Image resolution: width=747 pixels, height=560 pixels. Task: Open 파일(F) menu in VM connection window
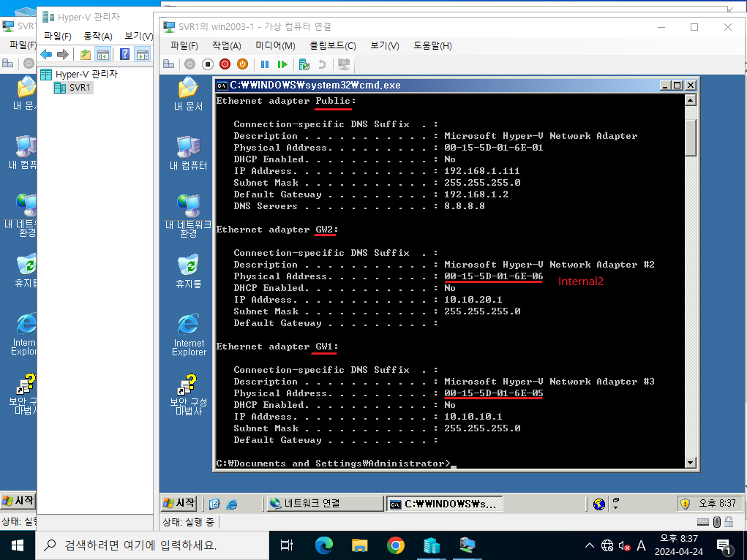[x=184, y=46]
